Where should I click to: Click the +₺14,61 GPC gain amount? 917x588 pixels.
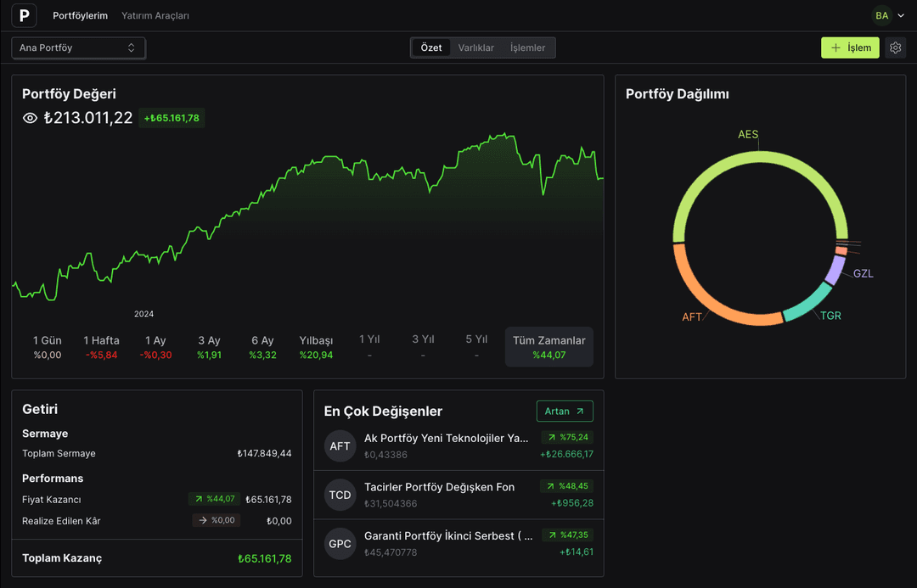pos(577,552)
